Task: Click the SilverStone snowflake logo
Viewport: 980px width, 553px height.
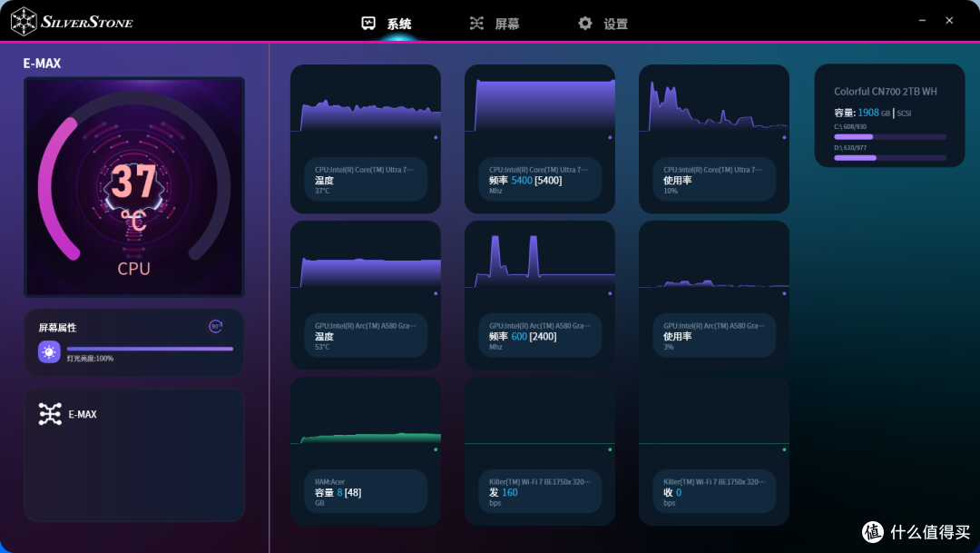Action: click(x=24, y=21)
